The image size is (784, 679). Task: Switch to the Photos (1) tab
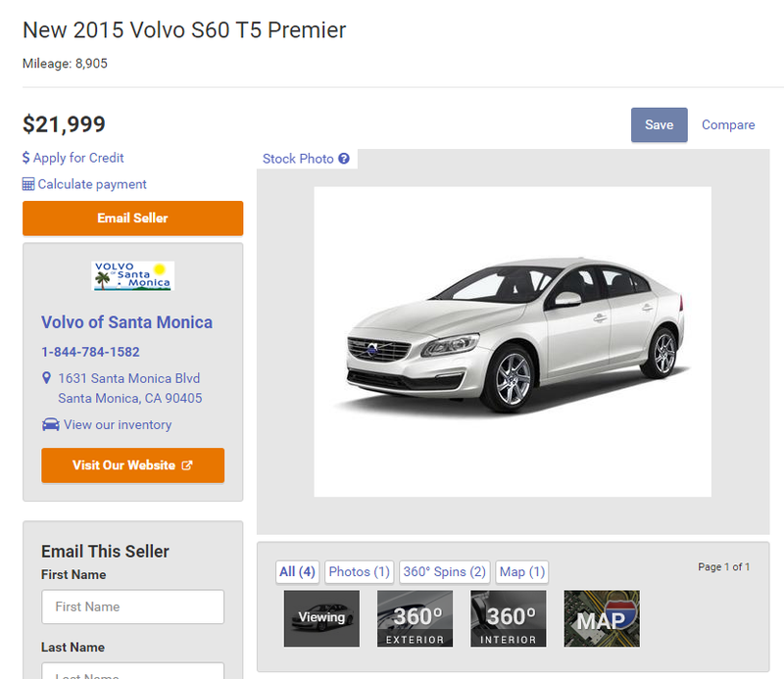359,571
